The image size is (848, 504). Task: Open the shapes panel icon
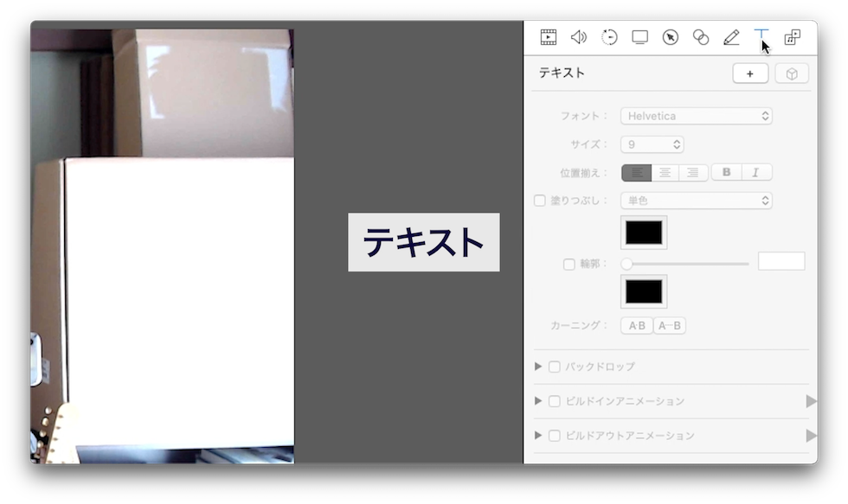(x=701, y=37)
